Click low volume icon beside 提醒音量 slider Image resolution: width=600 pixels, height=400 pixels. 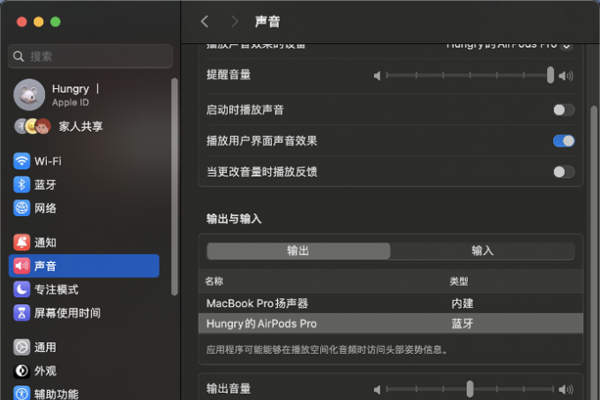(x=377, y=76)
